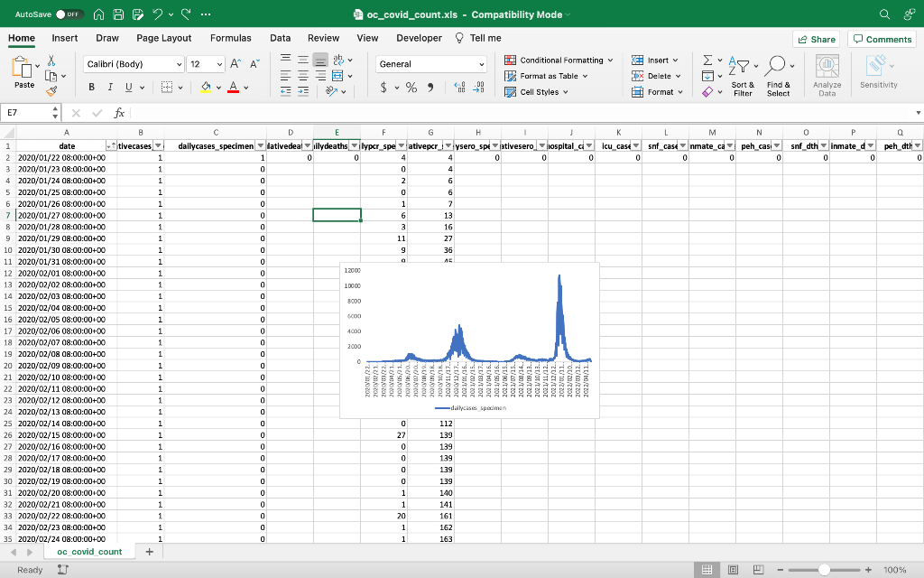Underline the selected cell text
This screenshot has height=578, width=924.
click(x=128, y=85)
